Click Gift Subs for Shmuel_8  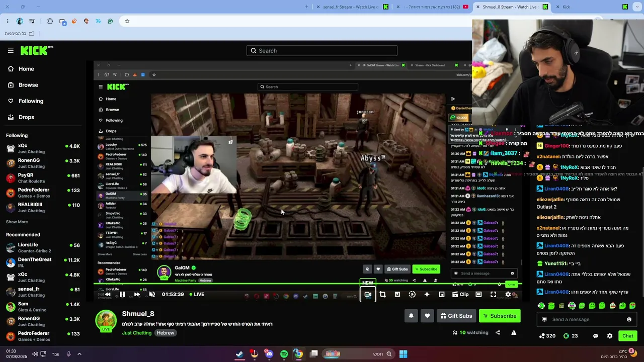point(456,316)
